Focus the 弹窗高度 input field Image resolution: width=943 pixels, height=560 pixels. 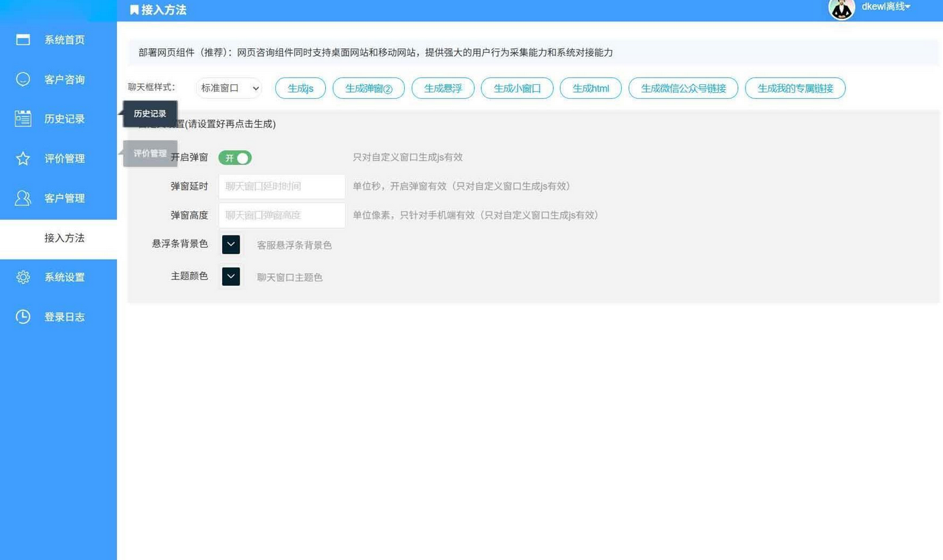(282, 215)
